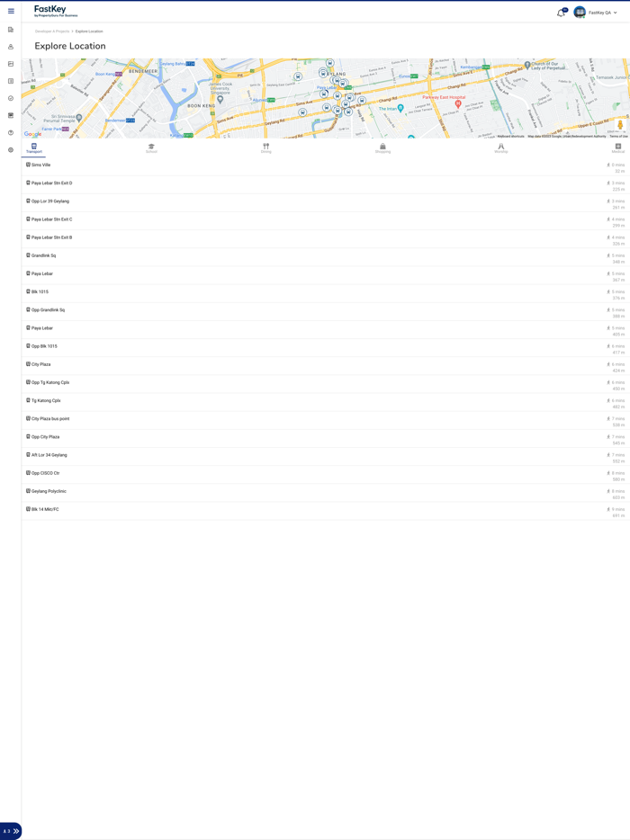Click the Google logo on map
This screenshot has height=840, width=630.
[32, 134]
